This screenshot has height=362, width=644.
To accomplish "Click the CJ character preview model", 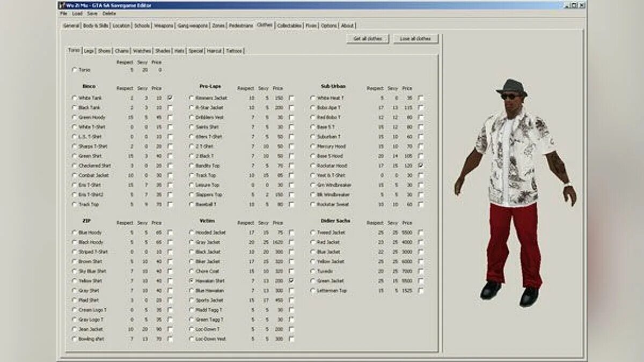I will click(x=514, y=193).
